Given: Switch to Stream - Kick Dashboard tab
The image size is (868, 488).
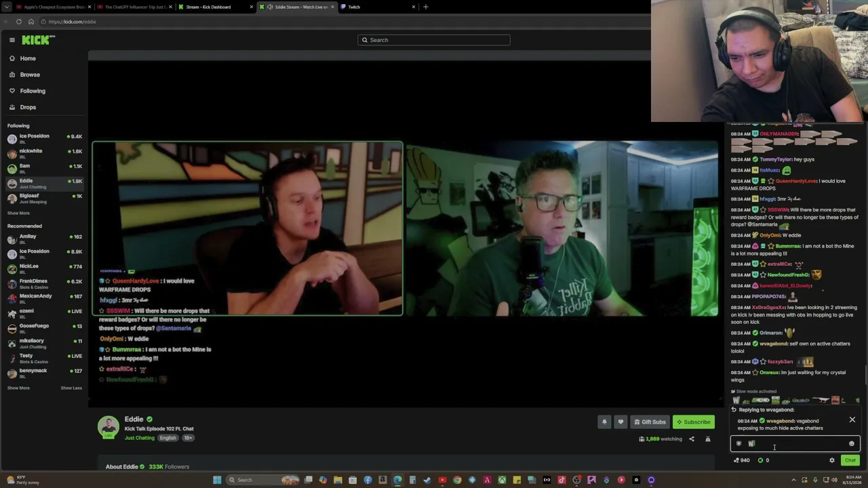Looking at the screenshot, I should point(216,7).
